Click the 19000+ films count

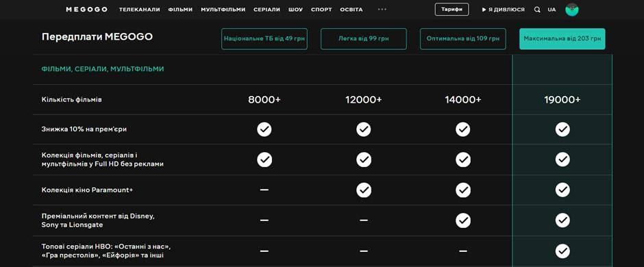[562, 100]
